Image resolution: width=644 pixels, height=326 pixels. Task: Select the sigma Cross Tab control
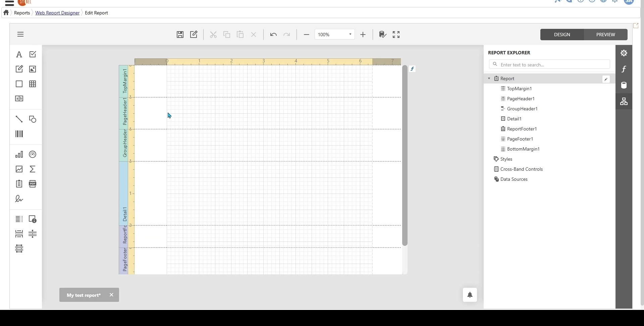33,169
